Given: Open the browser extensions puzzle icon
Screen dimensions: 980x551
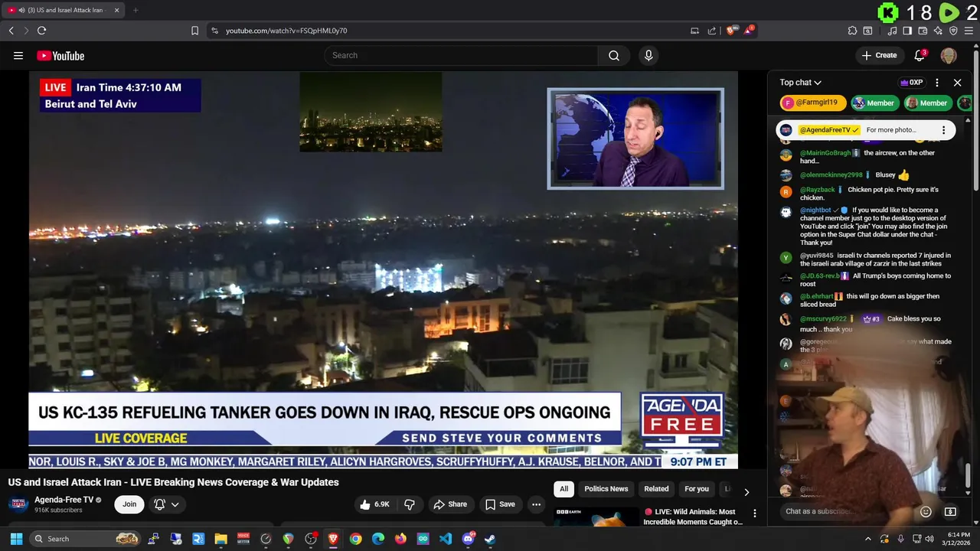Looking at the screenshot, I should coord(852,31).
